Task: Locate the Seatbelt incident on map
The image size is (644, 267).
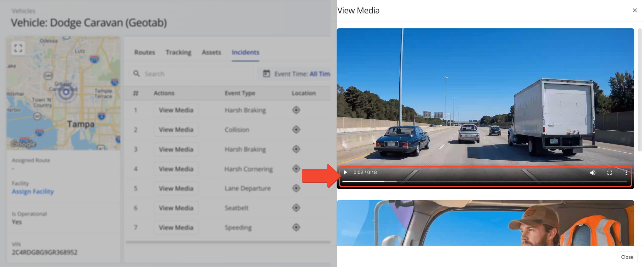Action: click(x=296, y=208)
